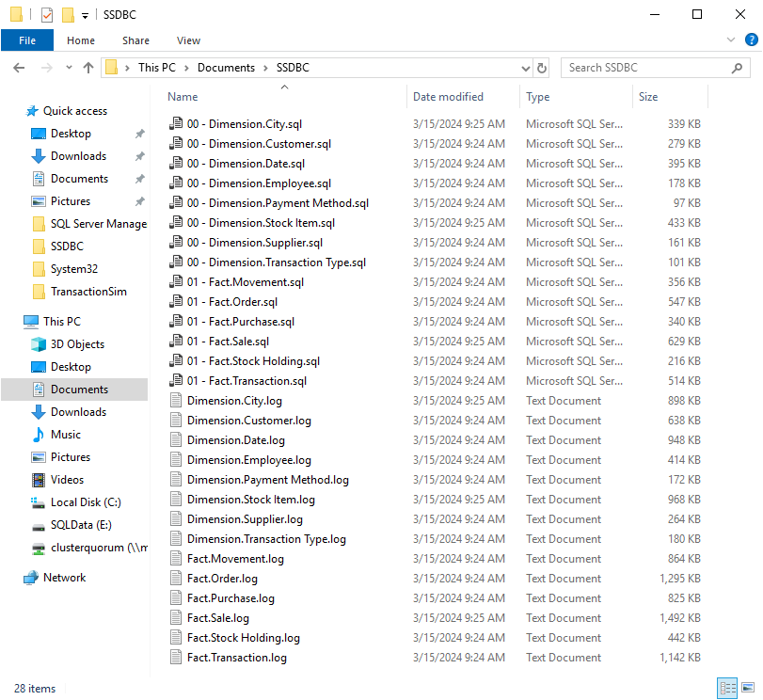Click the icon of 00 - Dimension.Customer.sql
The image size is (763, 700).
pyautogui.click(x=176, y=144)
